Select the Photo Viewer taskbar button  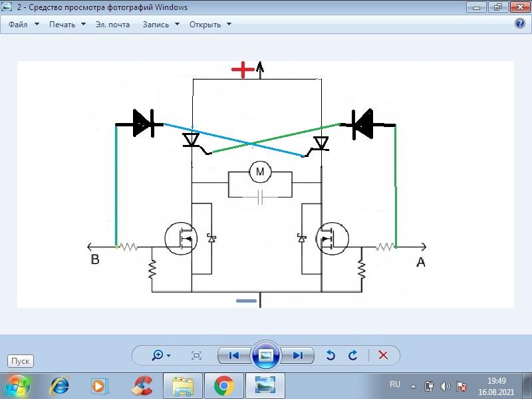[265, 386]
